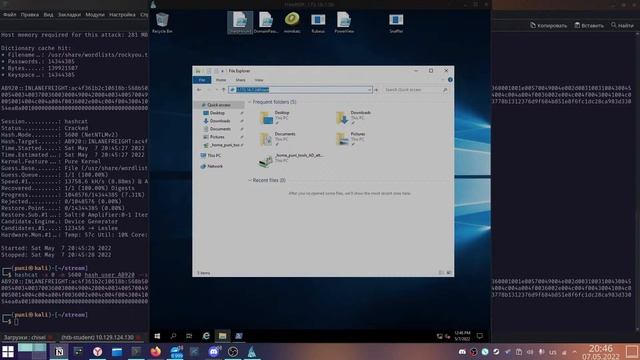Open PowerShell from the remote taskbar
The image size is (640, 360).
239,336
